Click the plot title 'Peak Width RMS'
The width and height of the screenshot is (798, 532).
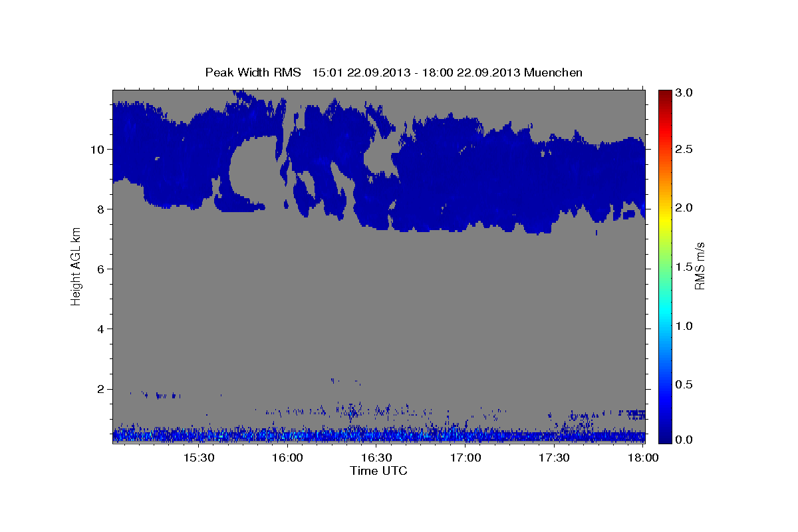point(253,72)
